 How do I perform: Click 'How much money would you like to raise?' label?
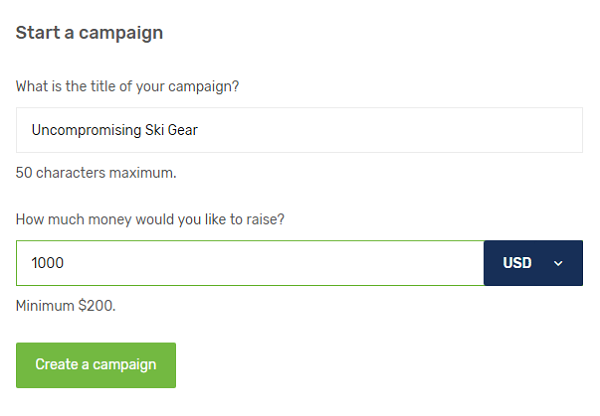150,219
